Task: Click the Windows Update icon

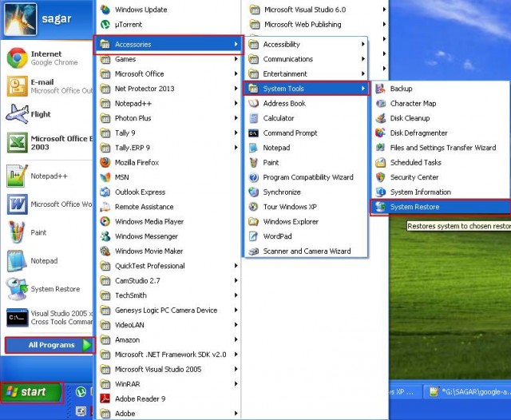Action: 105,10
